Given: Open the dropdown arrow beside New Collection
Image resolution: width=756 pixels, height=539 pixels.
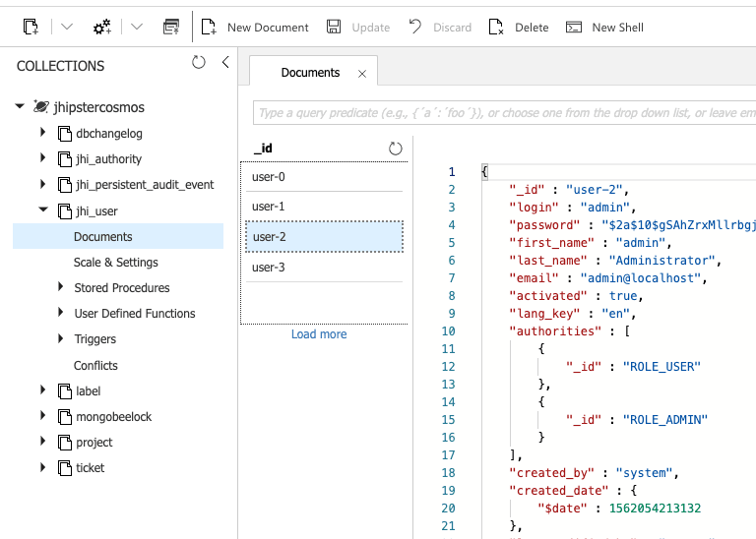Looking at the screenshot, I should click(x=67, y=27).
